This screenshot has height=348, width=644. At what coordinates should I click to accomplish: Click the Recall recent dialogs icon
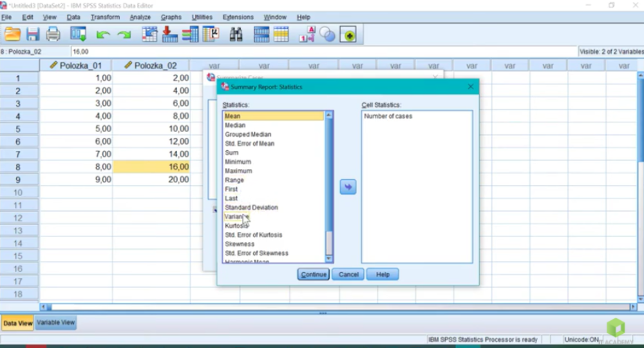pos(79,34)
